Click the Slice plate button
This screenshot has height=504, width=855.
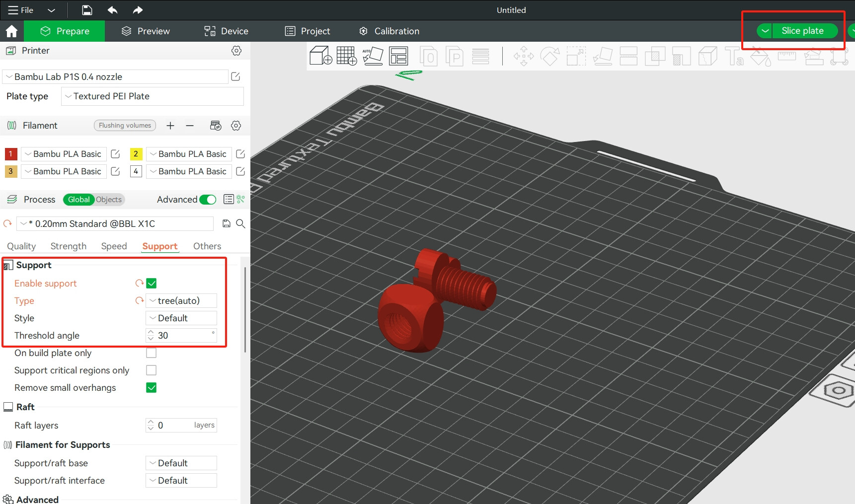[805, 31]
